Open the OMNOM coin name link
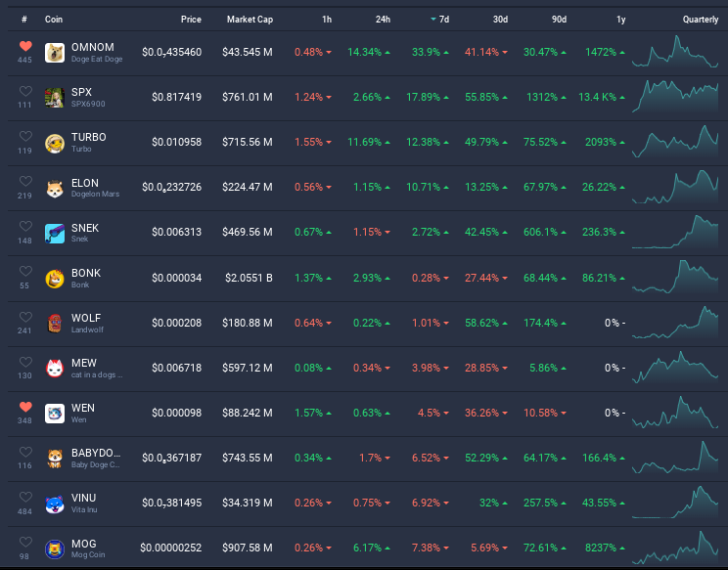 point(93,47)
